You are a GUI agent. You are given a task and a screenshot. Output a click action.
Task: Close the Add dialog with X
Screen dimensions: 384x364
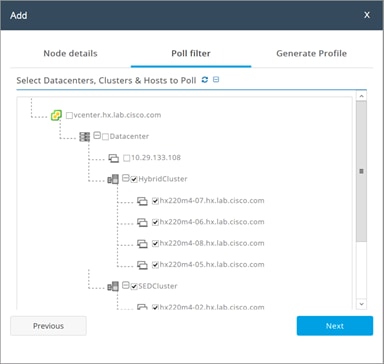point(367,15)
